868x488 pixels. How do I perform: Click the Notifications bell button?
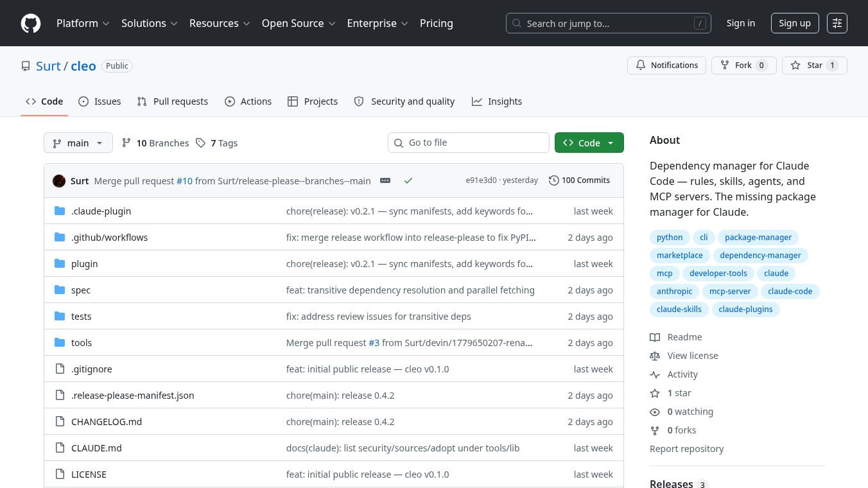click(x=666, y=65)
